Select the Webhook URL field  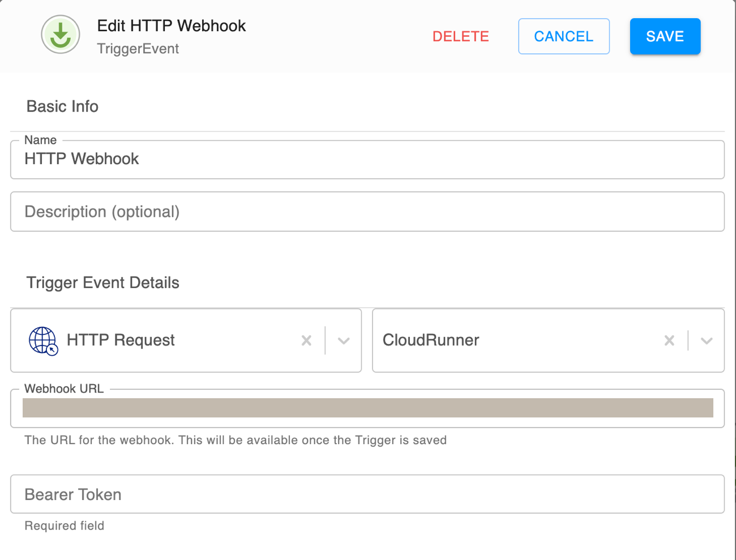point(367,407)
